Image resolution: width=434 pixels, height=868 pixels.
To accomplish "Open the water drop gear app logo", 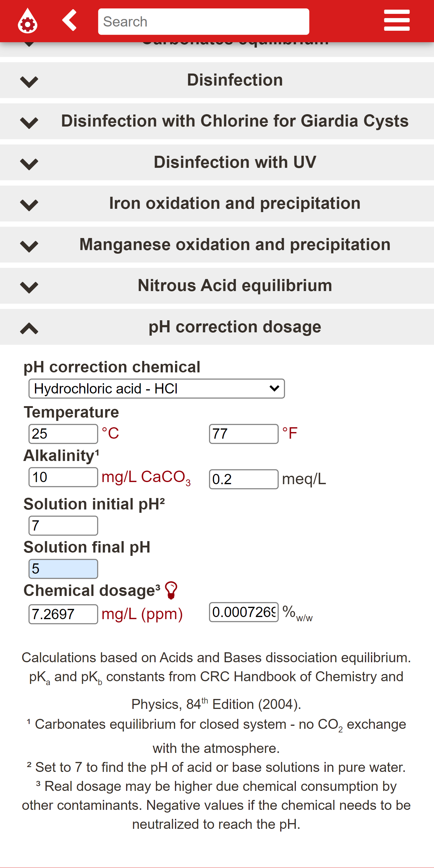I will tap(27, 21).
